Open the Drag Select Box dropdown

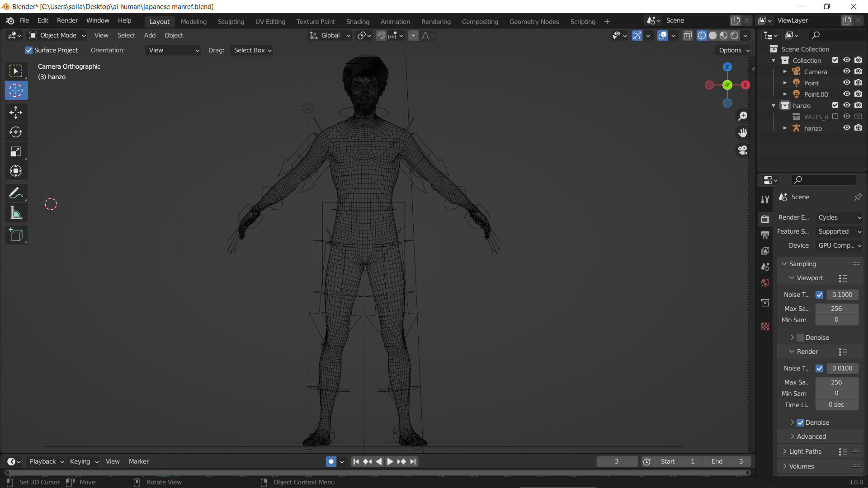tap(252, 50)
